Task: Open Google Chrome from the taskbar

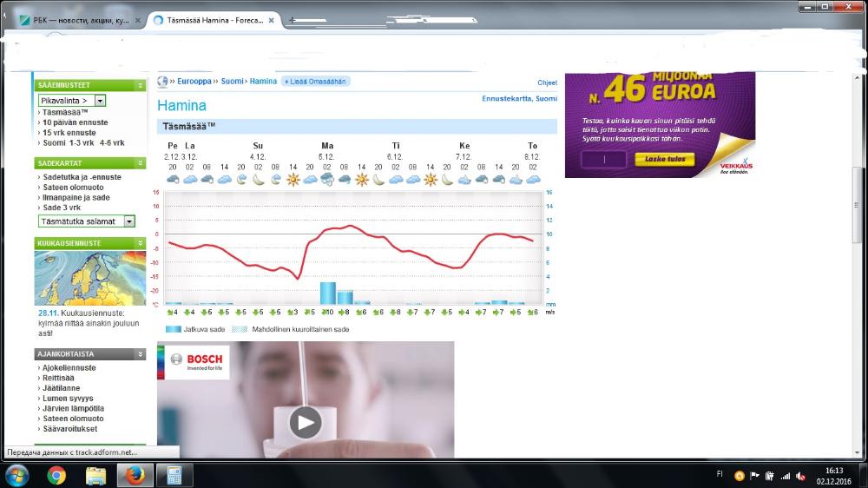Action: point(56,475)
